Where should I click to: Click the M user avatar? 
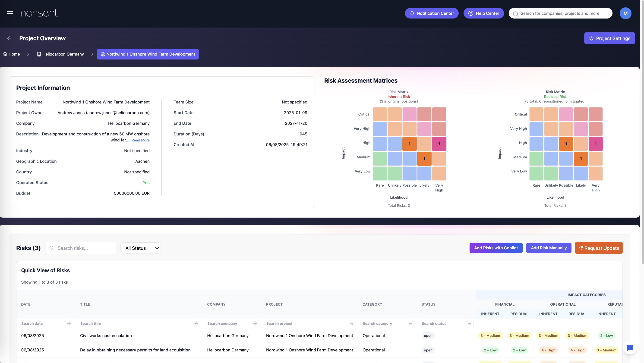(x=625, y=13)
